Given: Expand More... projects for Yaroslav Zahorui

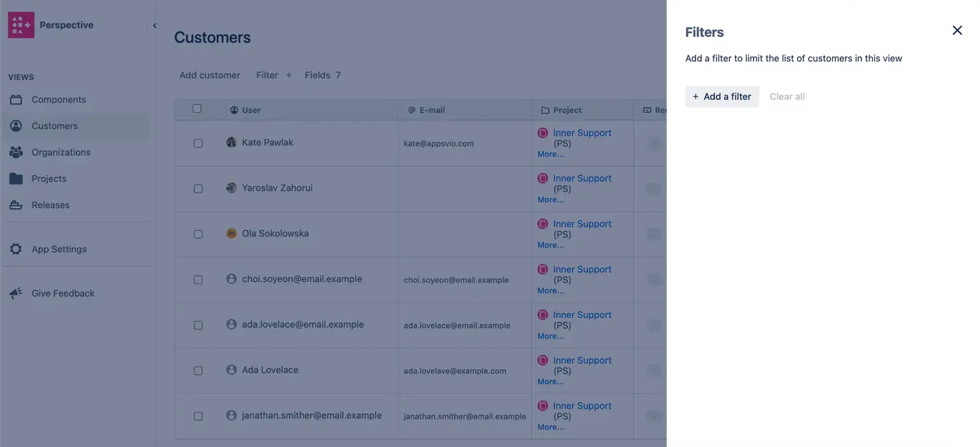Looking at the screenshot, I should pyautogui.click(x=550, y=199).
